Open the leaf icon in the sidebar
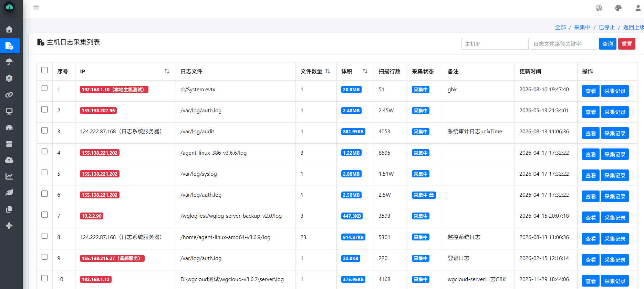This screenshot has height=289, width=644. 9,193
